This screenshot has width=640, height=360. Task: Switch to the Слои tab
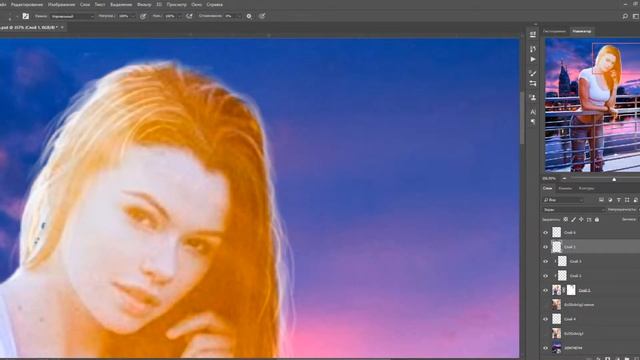(547, 188)
